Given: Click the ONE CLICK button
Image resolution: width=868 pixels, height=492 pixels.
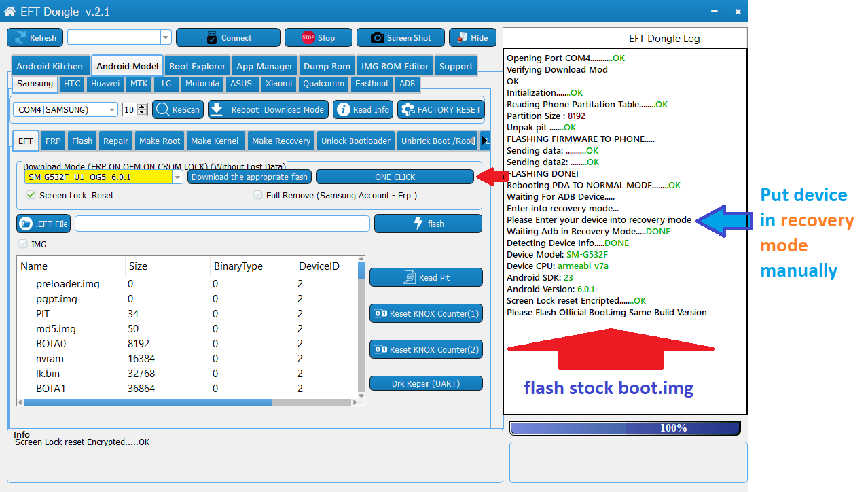Looking at the screenshot, I should [x=395, y=177].
